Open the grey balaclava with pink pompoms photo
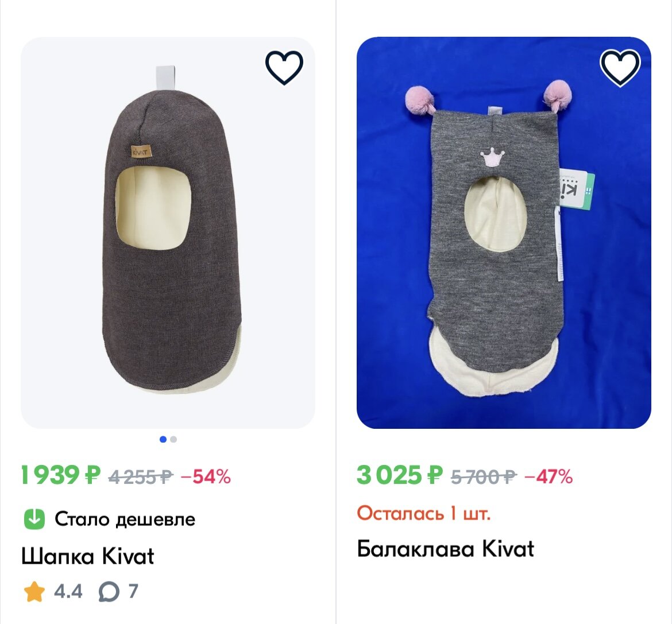672x624 pixels. click(x=504, y=232)
